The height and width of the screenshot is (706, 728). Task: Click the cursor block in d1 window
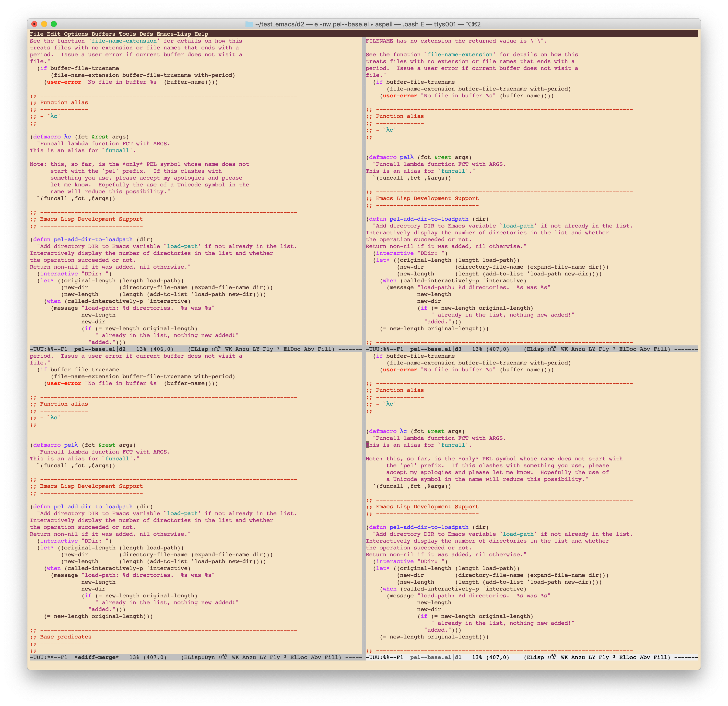click(x=367, y=445)
